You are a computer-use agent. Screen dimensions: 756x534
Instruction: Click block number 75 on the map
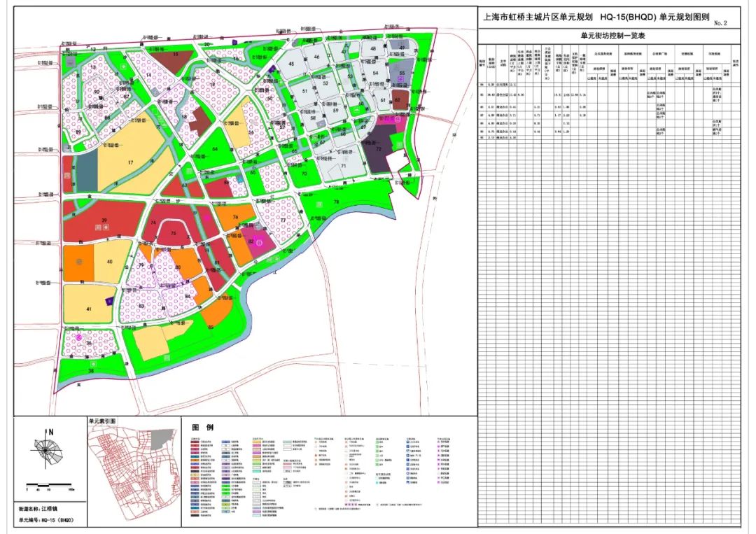(173, 233)
